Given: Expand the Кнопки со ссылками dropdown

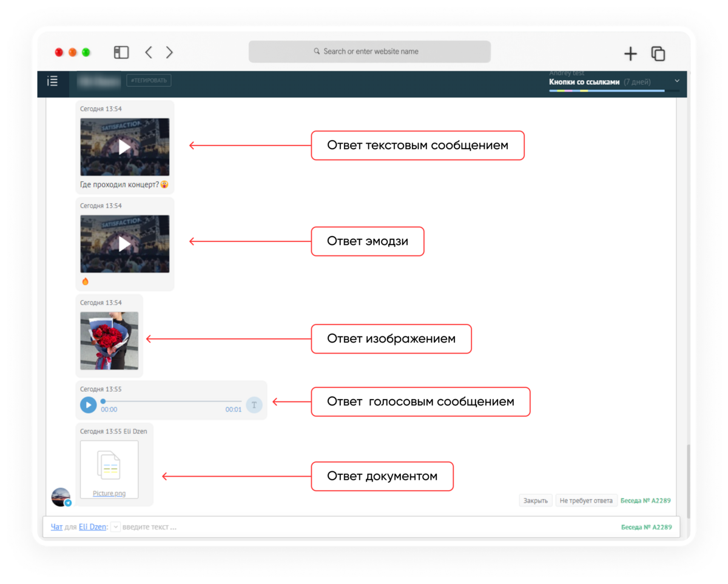Looking at the screenshot, I should coord(677,81).
